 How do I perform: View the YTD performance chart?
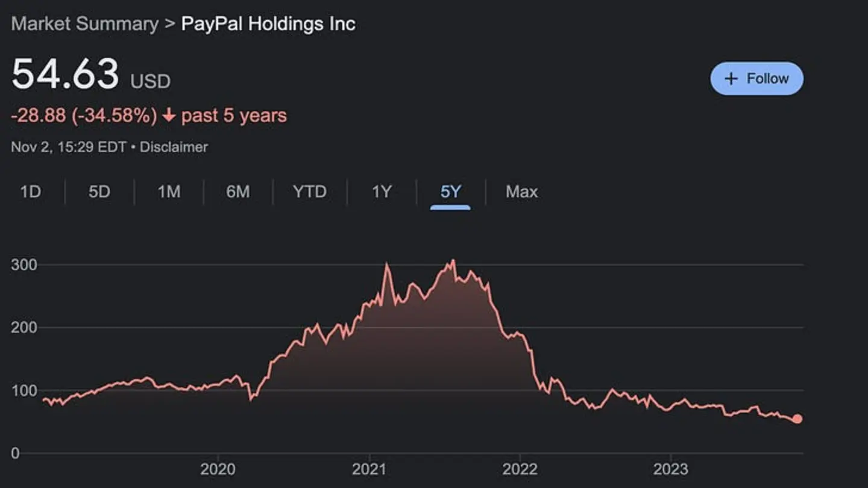(x=310, y=192)
